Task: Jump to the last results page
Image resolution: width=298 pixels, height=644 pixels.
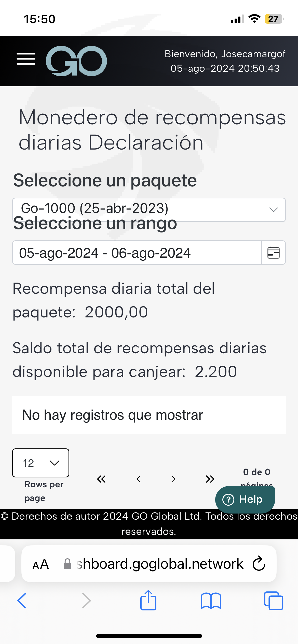Action: point(210,479)
